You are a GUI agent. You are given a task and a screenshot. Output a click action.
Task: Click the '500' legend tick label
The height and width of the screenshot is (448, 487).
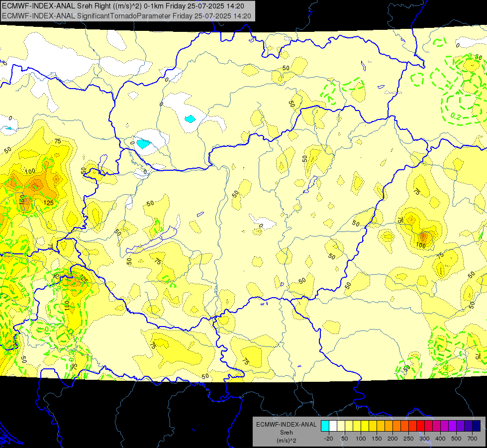[x=456, y=439]
